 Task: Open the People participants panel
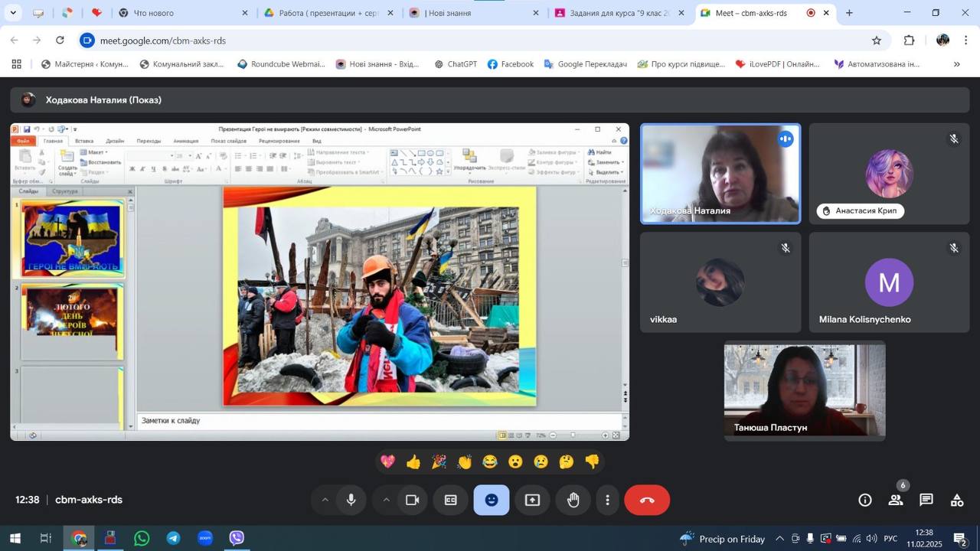click(x=895, y=500)
